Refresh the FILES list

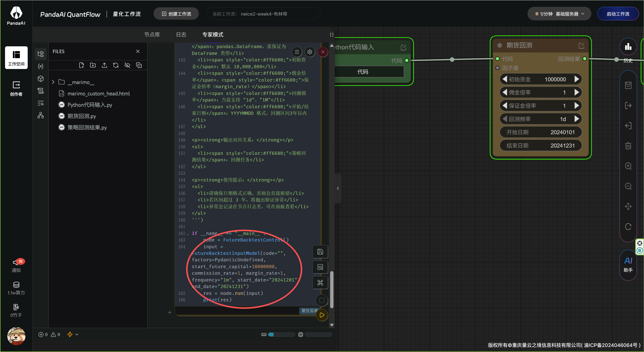point(116,65)
